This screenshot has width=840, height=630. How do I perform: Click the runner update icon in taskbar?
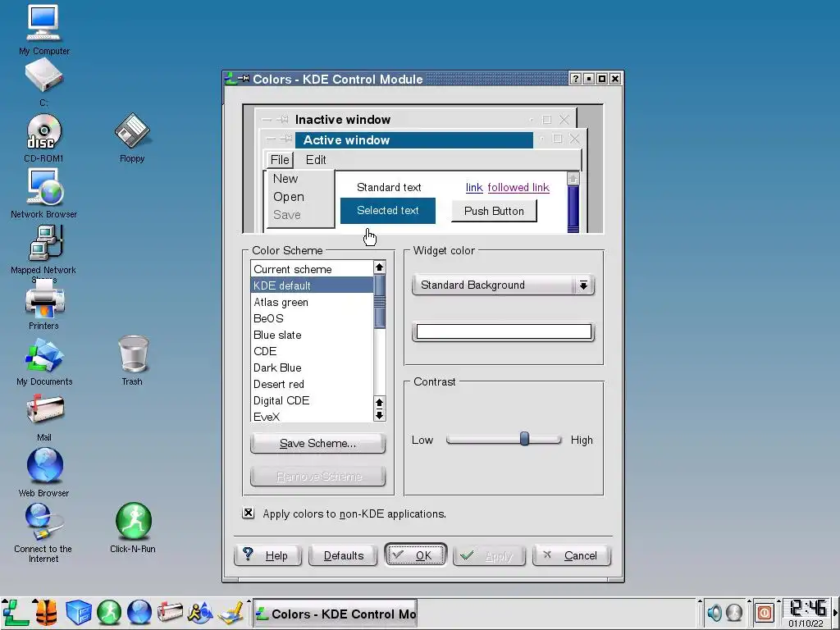[x=200, y=612]
